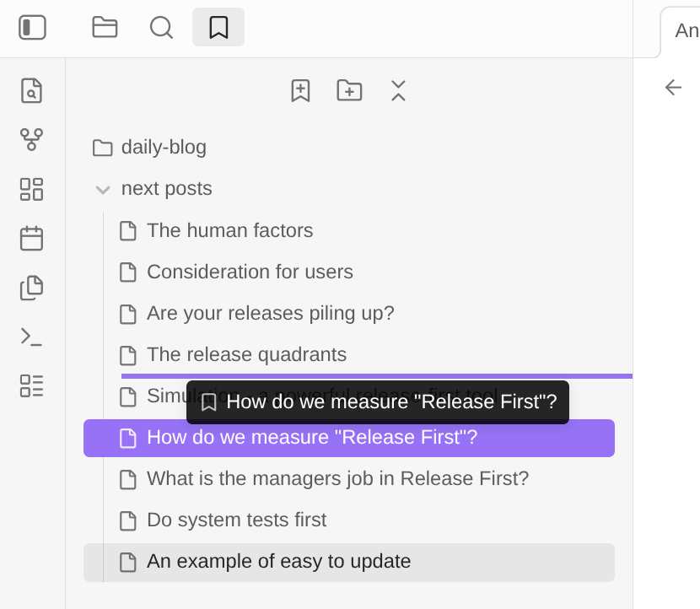Expand the daily-blog folder bookmark
This screenshot has width=700, height=609.
coord(164,148)
